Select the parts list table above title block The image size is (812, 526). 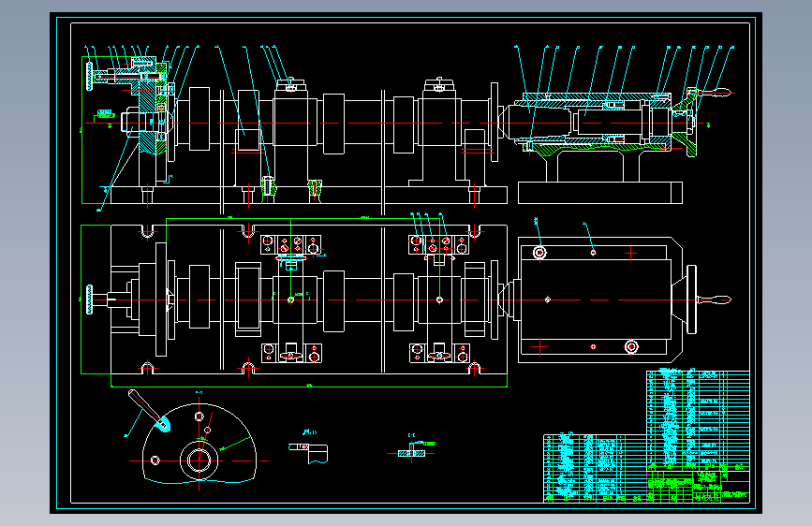coord(698,420)
